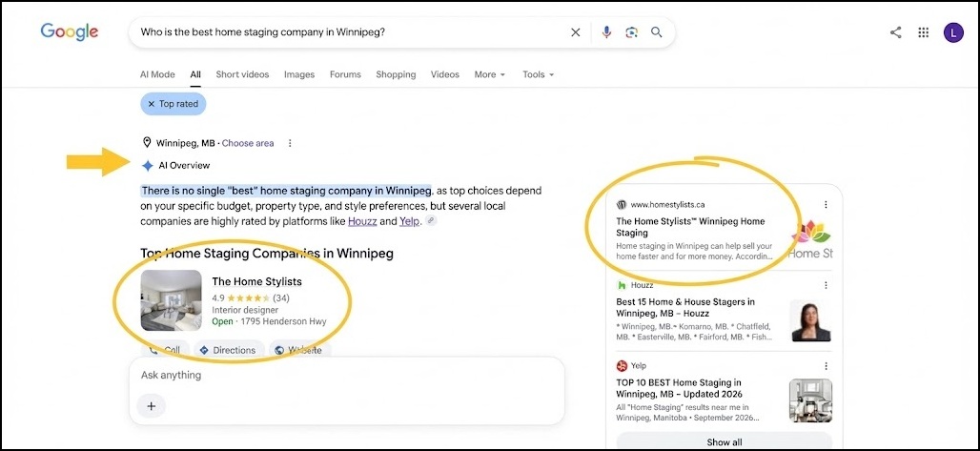Open Best 15 Home & House Stagers result
980x451 pixels.
pos(685,307)
